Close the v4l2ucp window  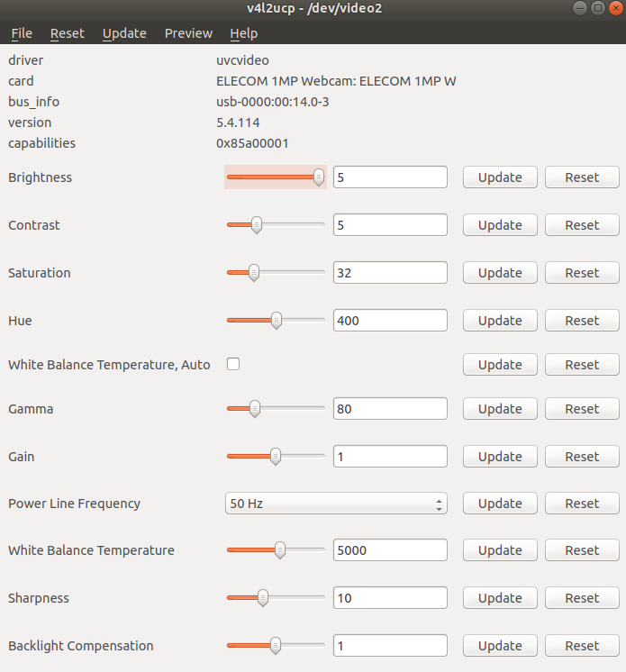(616, 8)
